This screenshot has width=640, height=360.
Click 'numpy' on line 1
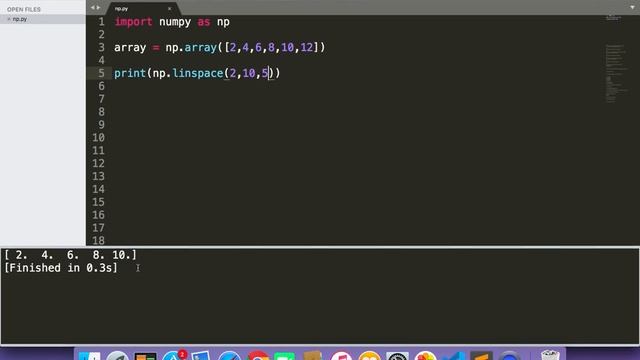175,22
